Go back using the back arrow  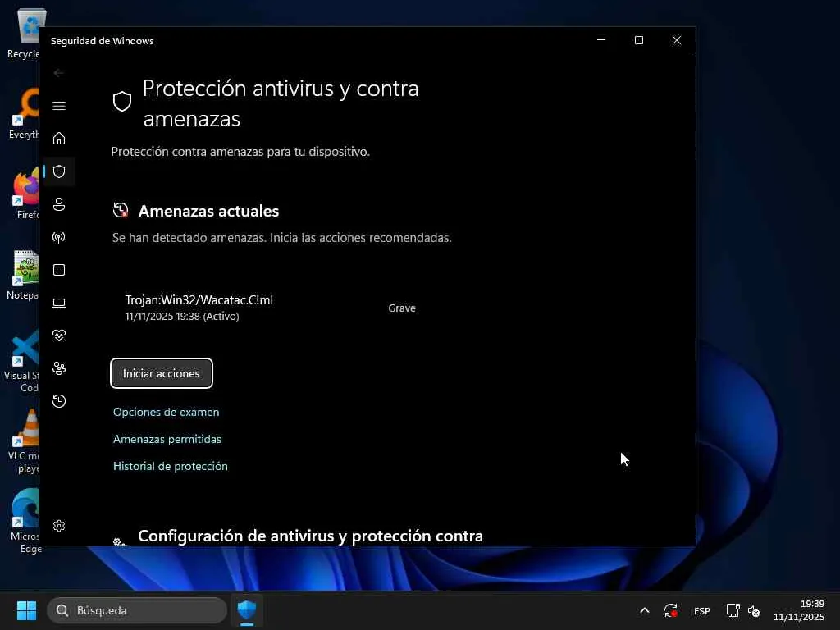59,73
